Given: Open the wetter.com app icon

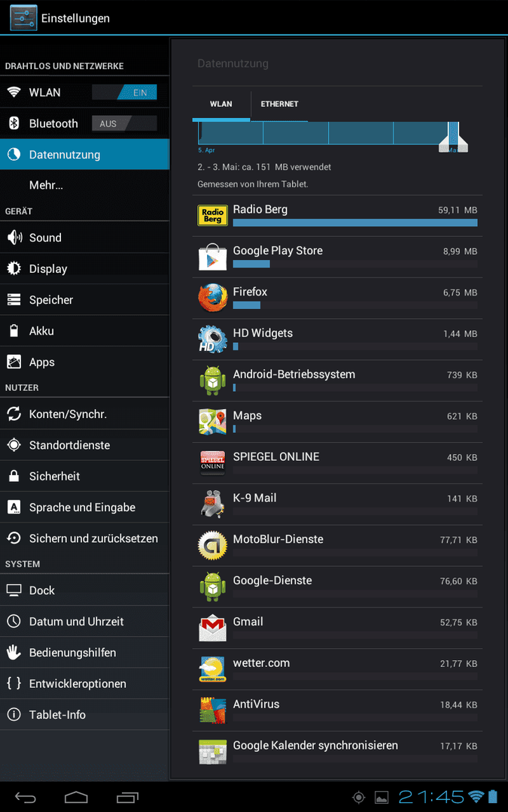Looking at the screenshot, I should point(212,668).
